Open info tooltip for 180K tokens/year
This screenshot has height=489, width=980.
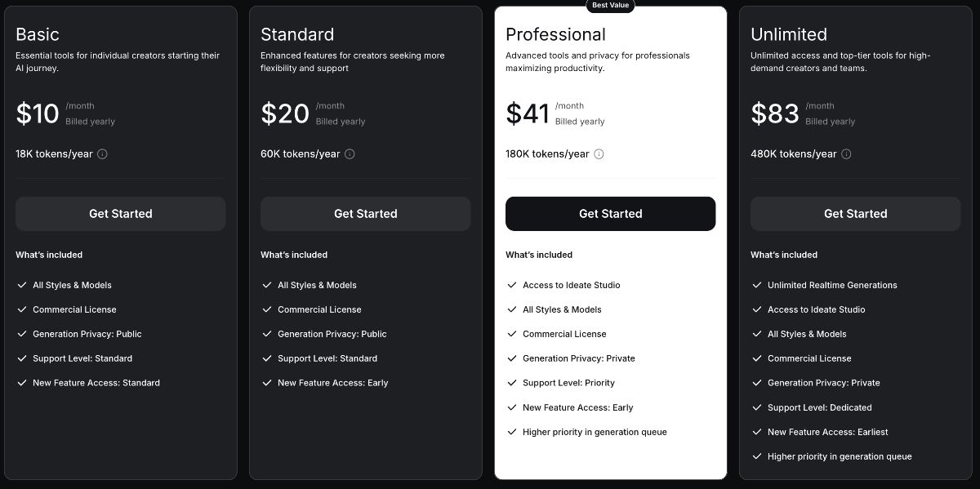[x=599, y=154]
